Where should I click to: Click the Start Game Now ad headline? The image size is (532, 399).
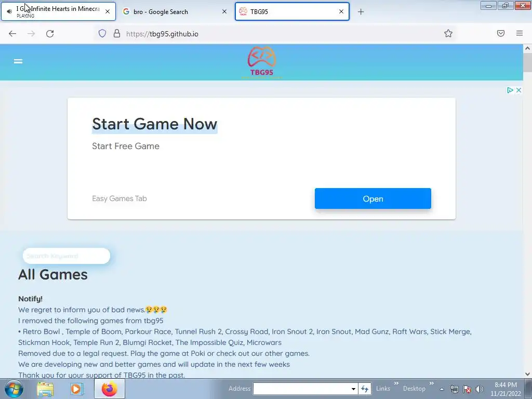tap(154, 124)
